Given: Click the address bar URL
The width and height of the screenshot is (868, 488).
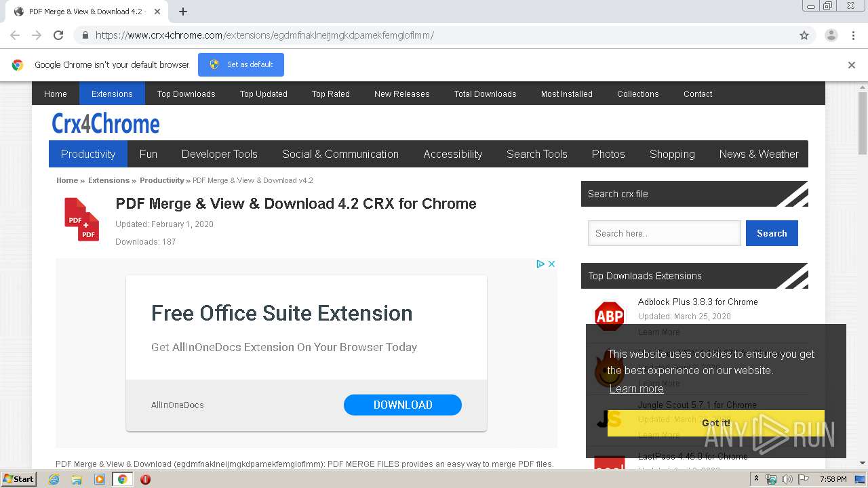Looking at the screenshot, I should 264,35.
